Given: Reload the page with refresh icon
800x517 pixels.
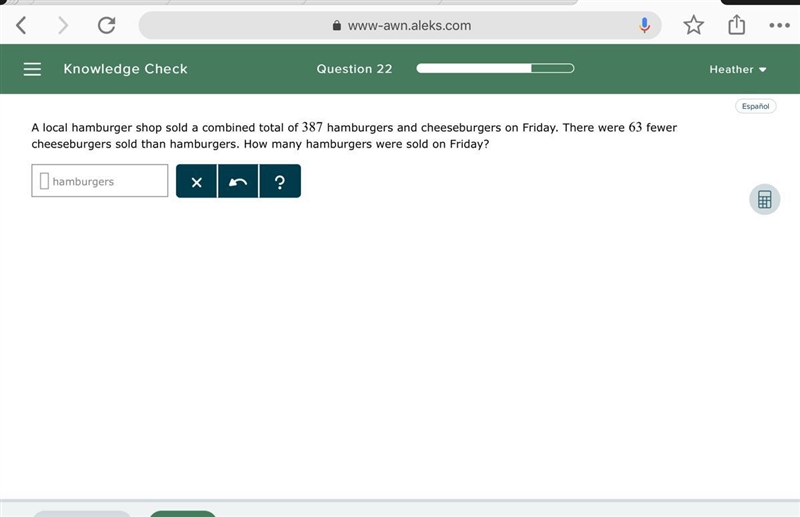Looking at the screenshot, I should coord(106,25).
